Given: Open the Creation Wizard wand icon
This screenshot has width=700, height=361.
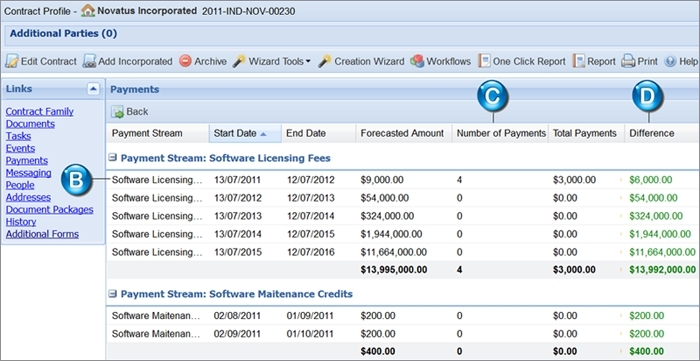Looking at the screenshot, I should (325, 61).
